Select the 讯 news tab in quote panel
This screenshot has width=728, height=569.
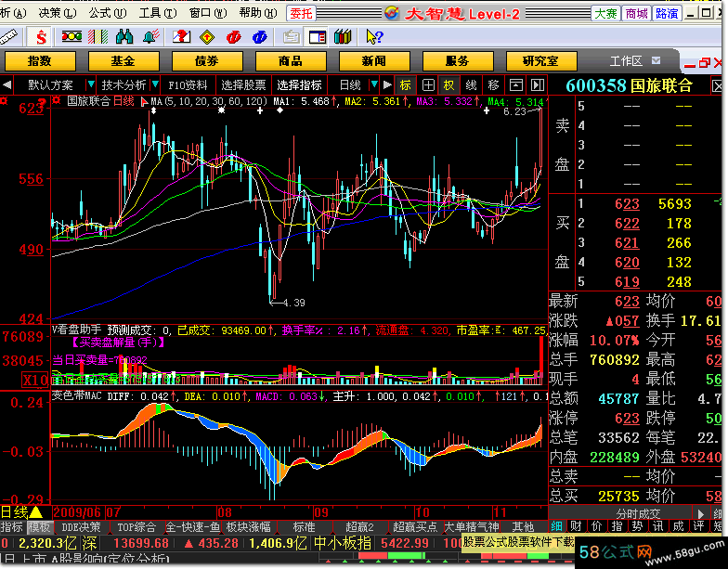(x=657, y=525)
